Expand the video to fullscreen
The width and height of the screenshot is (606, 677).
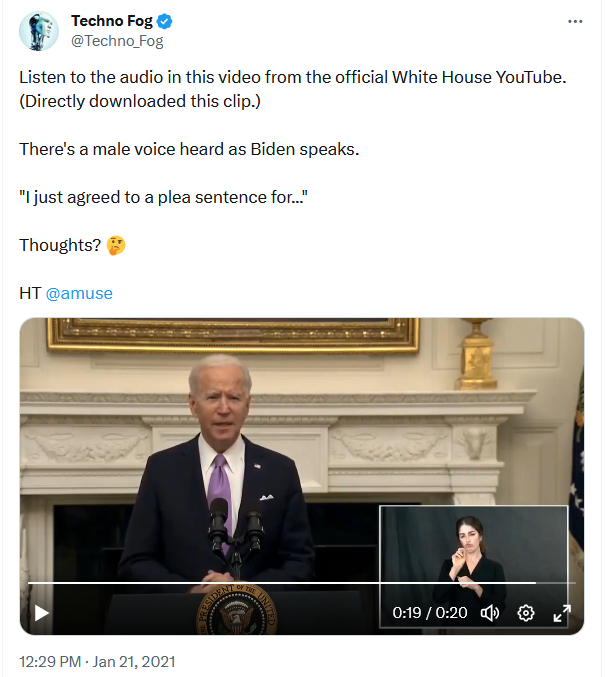tap(562, 613)
